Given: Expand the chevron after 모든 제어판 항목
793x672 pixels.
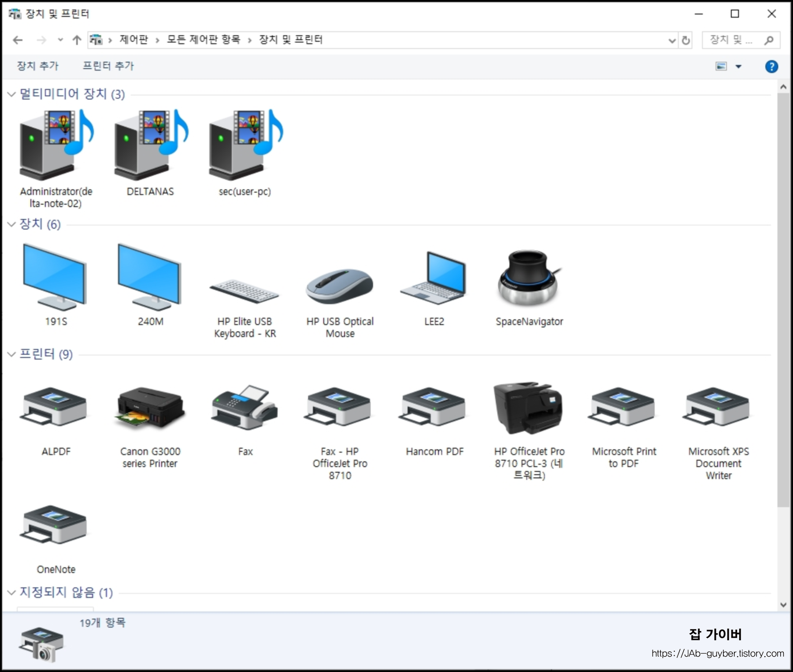Looking at the screenshot, I should (249, 41).
